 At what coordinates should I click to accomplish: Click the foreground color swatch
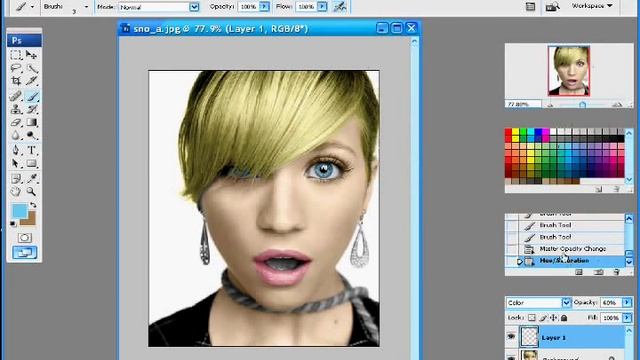click(19, 211)
